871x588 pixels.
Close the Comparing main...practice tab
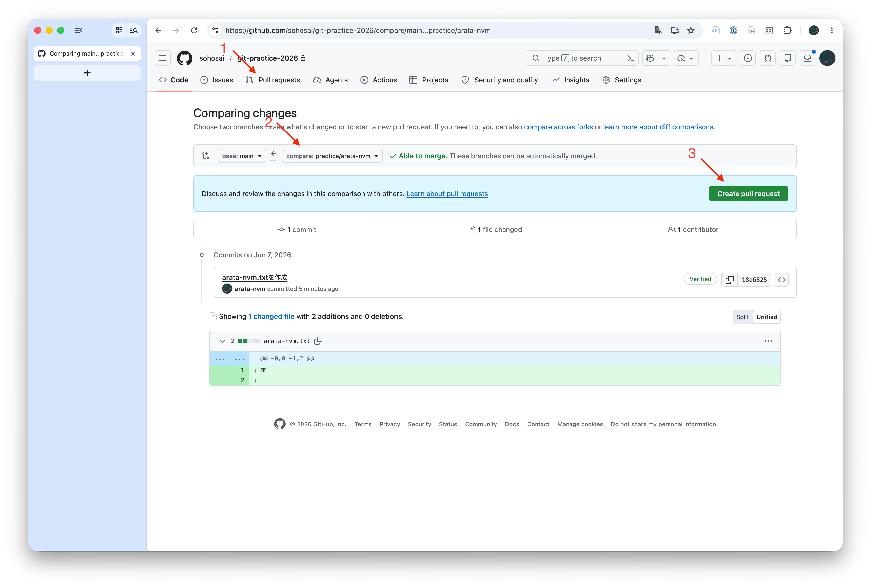(x=133, y=54)
